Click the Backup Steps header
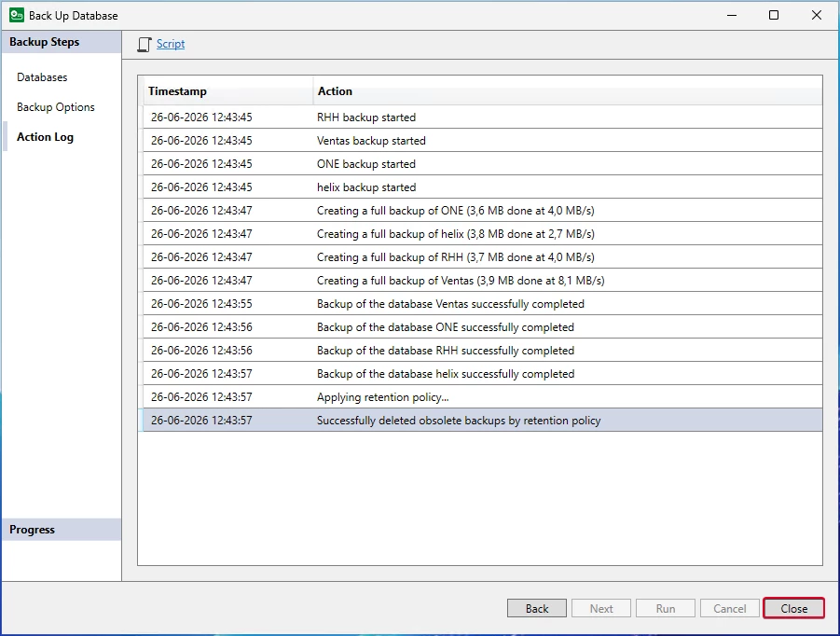 tap(62, 42)
